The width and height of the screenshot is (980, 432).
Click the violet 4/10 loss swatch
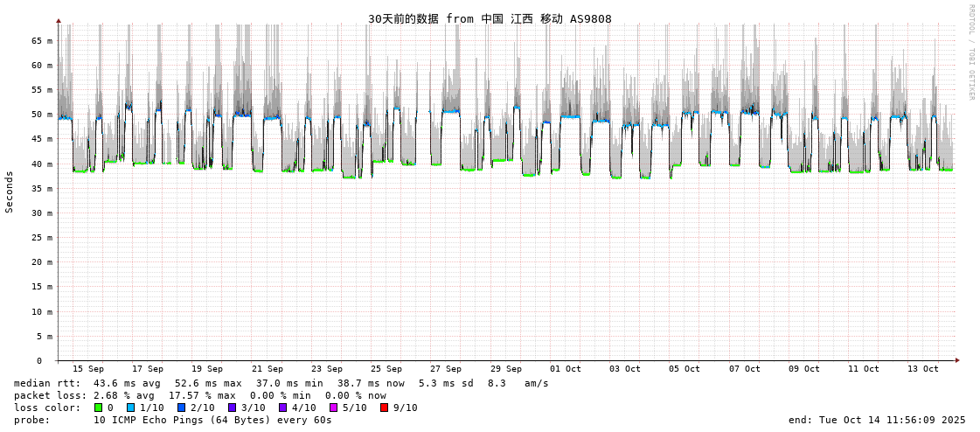(282, 408)
